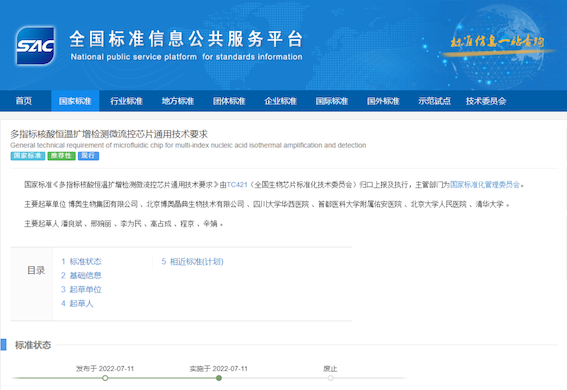Jump to 1 标准状态 in contents

click(81, 261)
